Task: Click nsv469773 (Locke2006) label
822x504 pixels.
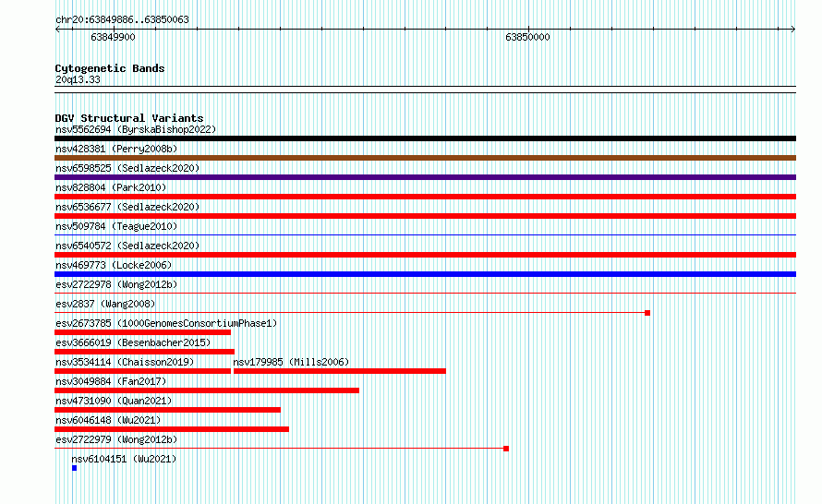Action: tap(114, 265)
